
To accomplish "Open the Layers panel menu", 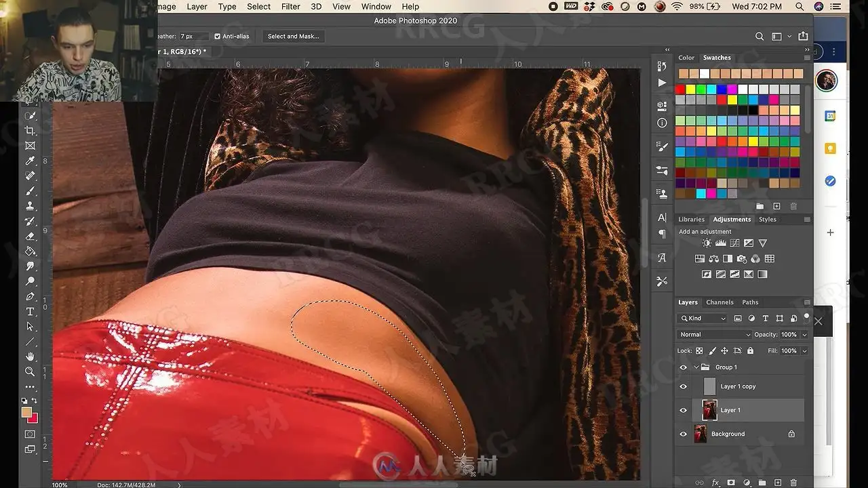I will (x=807, y=302).
